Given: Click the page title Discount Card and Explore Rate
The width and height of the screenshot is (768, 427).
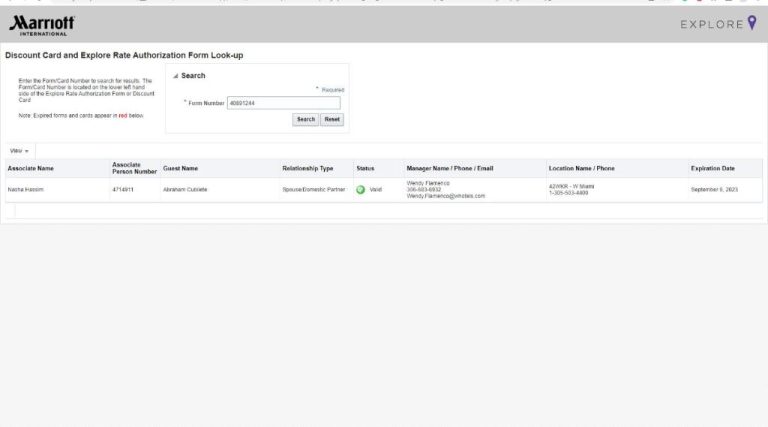Looking at the screenshot, I should [x=124, y=55].
